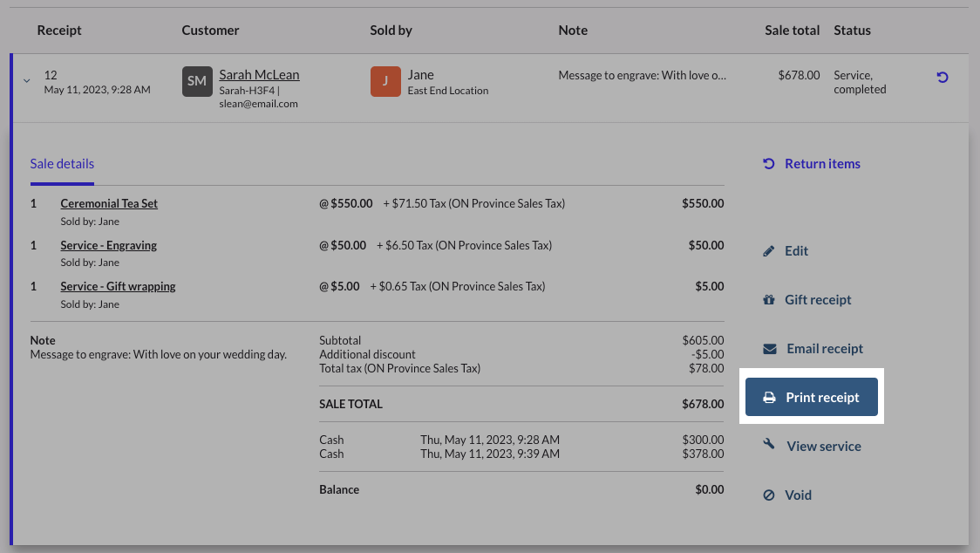Click the pencil Edit icon
The height and width of the screenshot is (553, 980).
[769, 251]
